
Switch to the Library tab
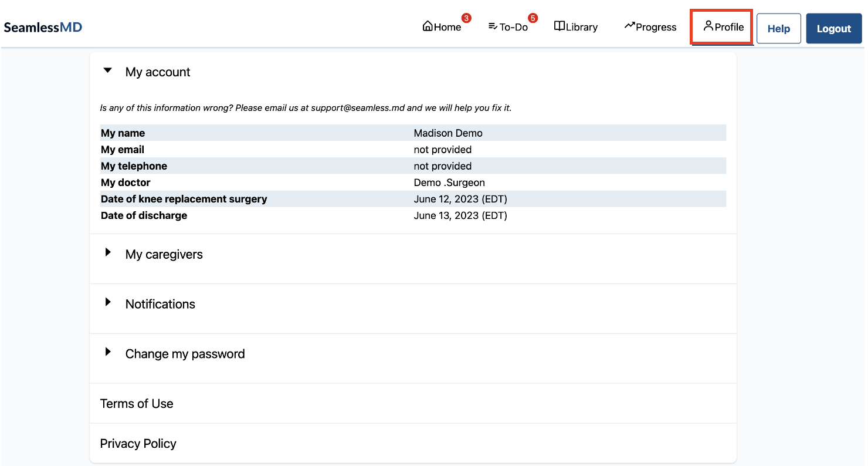click(x=576, y=27)
